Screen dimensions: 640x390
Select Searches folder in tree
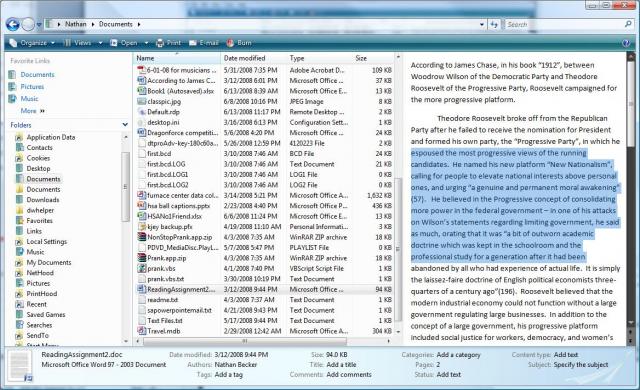[x=39, y=325]
